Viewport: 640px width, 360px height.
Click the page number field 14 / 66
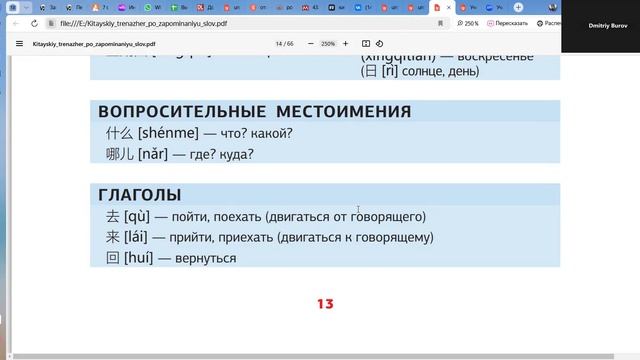[x=284, y=44]
